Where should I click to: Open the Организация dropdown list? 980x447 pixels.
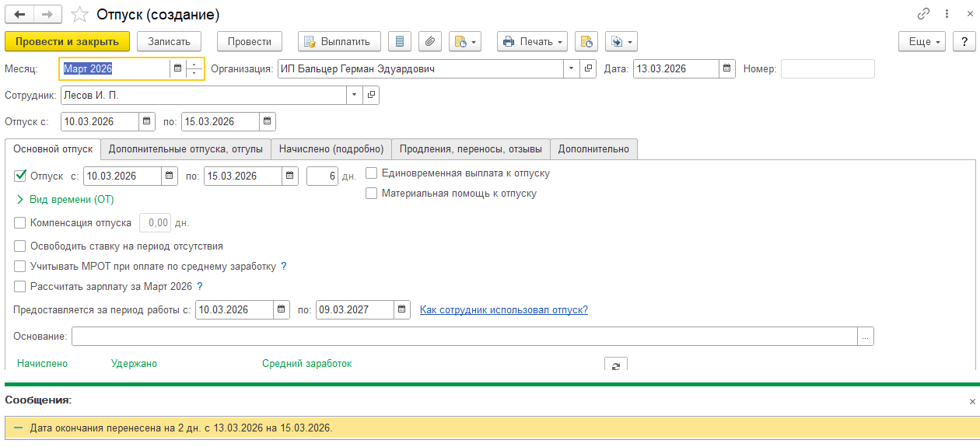[572, 69]
